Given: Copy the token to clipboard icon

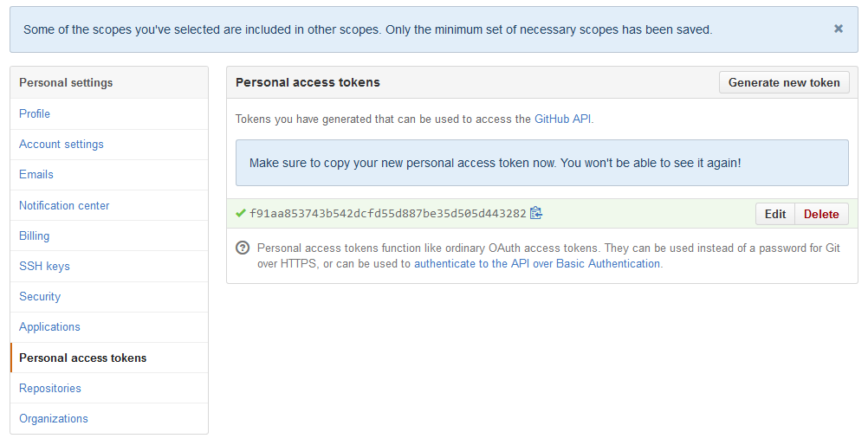Looking at the screenshot, I should (536, 214).
